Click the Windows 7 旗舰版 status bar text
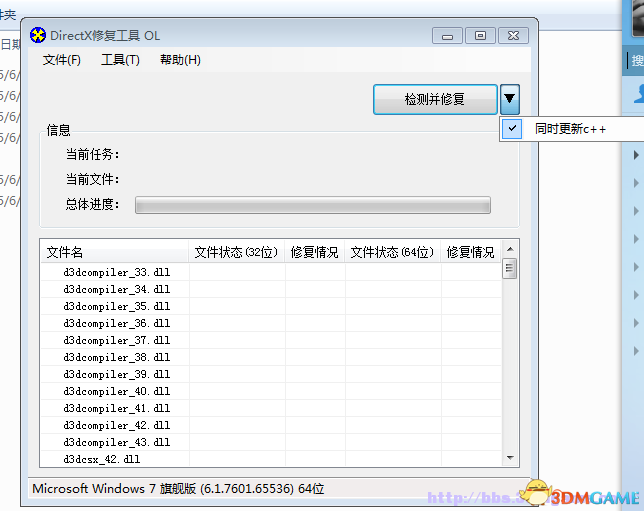Viewport: 644px width, 511px height. pyautogui.click(x=178, y=489)
